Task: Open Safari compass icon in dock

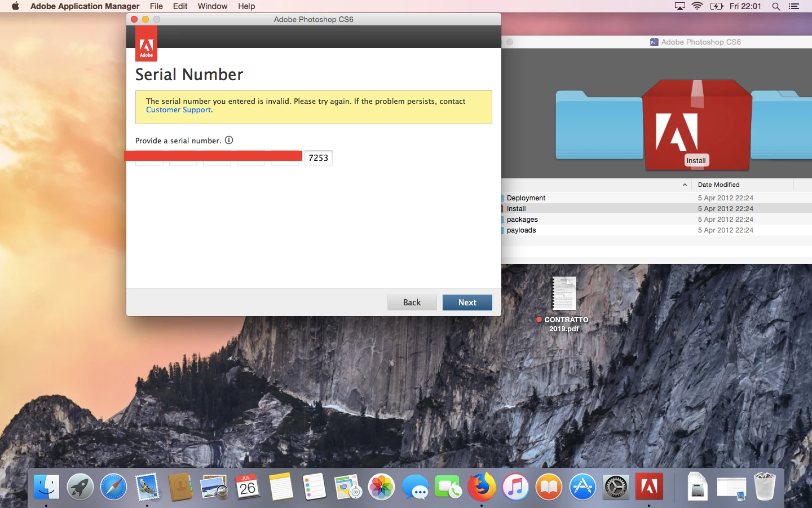Action: 113,487
